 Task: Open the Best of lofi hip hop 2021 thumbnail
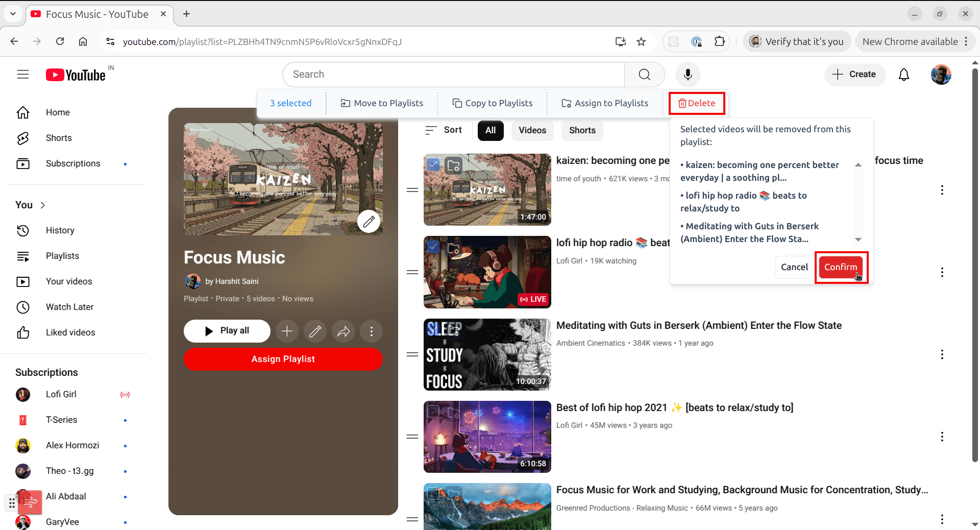487,437
